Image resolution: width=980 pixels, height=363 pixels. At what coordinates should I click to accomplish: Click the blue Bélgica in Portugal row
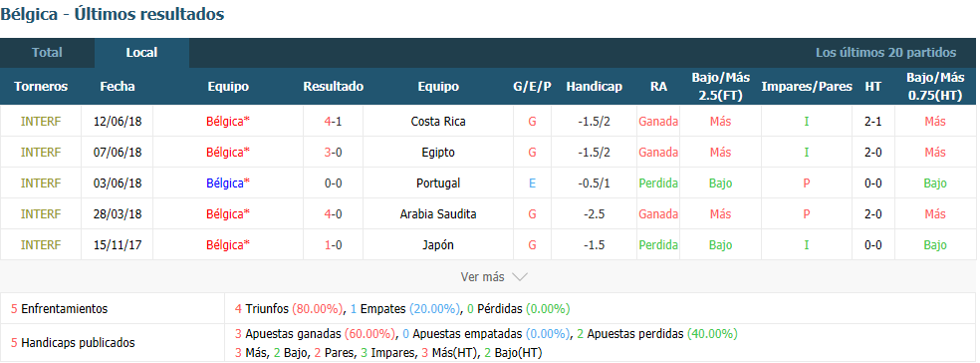click(x=228, y=182)
